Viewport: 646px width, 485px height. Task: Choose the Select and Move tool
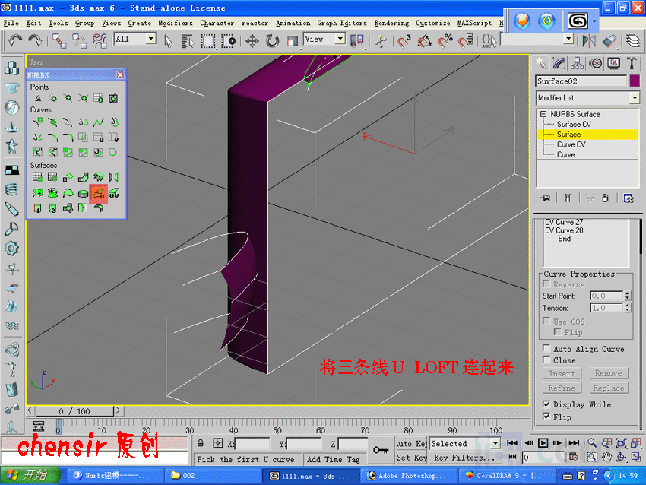coord(252,40)
